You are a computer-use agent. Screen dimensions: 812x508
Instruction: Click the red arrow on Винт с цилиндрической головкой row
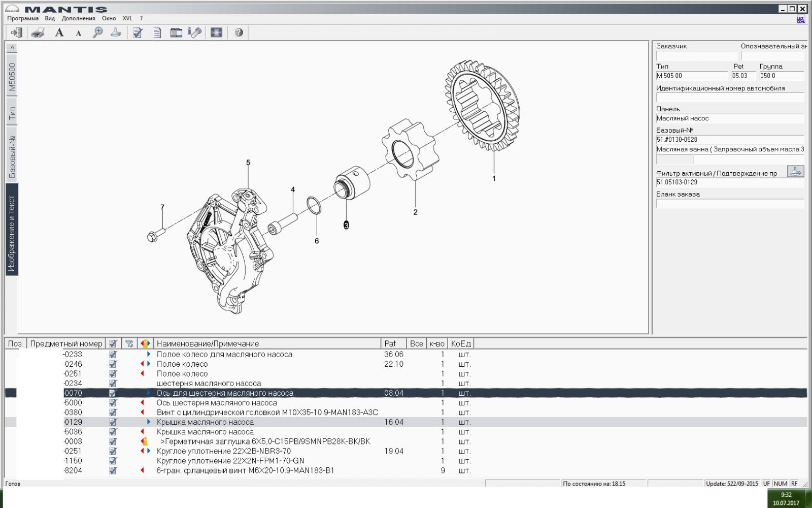pyautogui.click(x=142, y=412)
